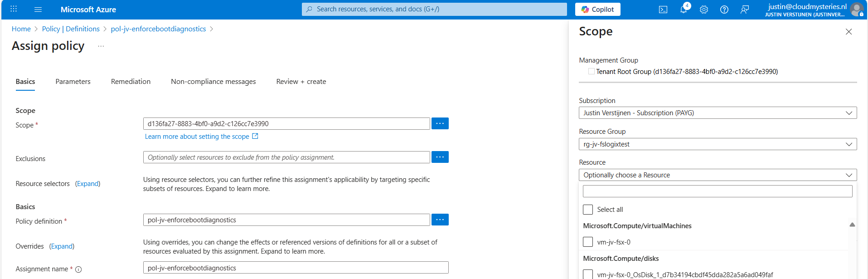Open the Azure portal hamburger menu

pos(38,10)
